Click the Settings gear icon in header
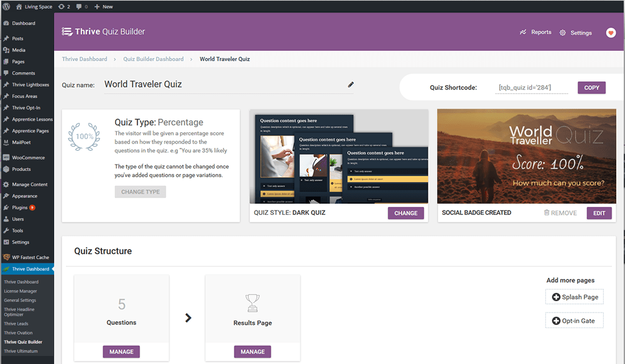 pos(562,33)
